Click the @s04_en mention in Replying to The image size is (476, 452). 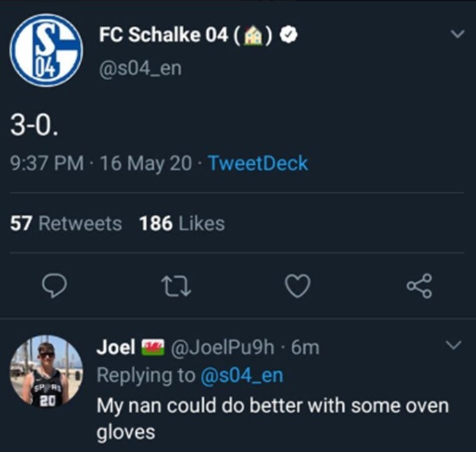click(x=241, y=375)
